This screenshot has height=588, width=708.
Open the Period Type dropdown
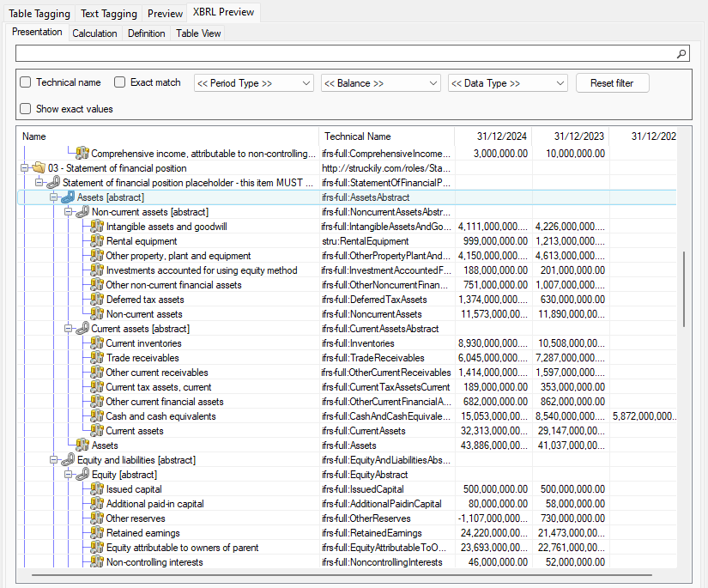254,83
